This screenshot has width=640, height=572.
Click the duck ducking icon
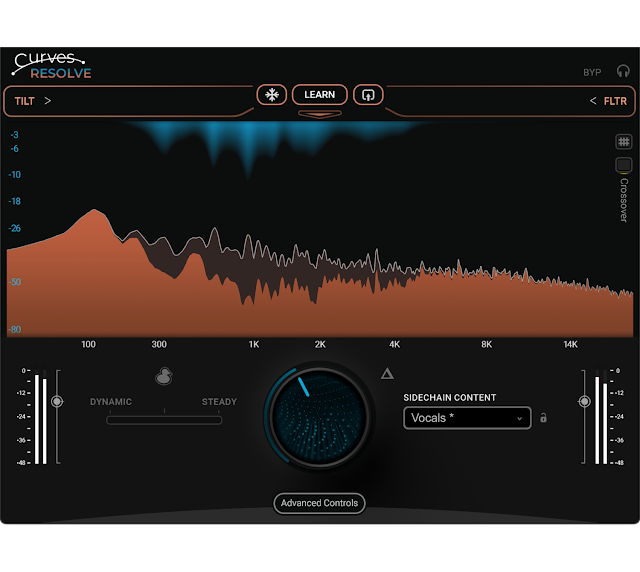(164, 376)
